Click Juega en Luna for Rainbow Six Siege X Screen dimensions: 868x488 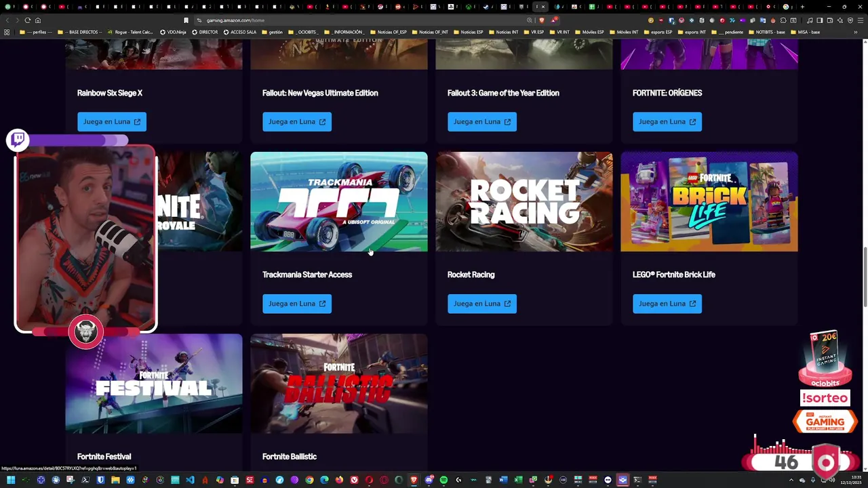coord(112,122)
